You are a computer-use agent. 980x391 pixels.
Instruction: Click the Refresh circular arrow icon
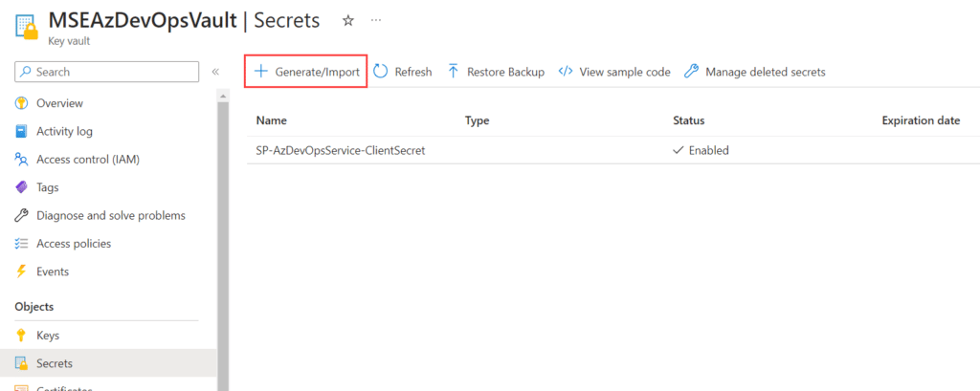[381, 71]
